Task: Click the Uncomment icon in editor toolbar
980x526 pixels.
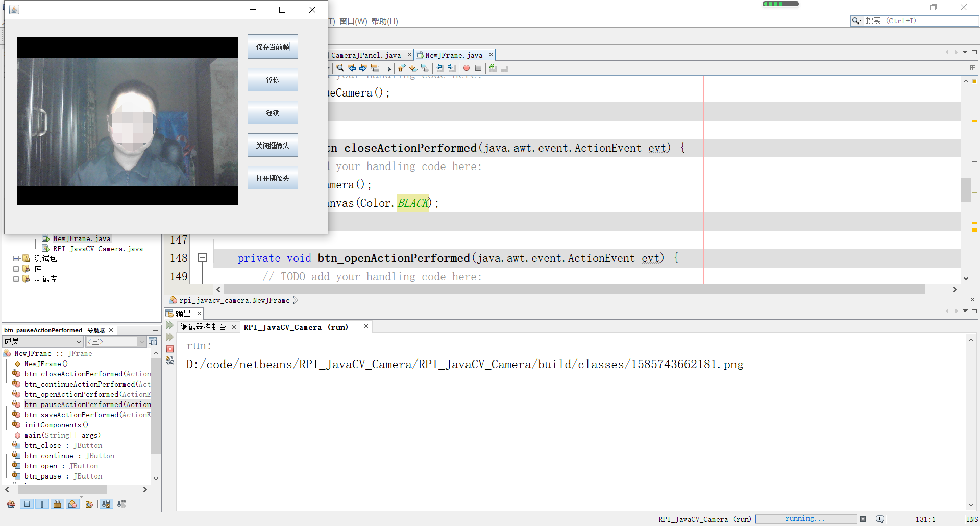Action: [x=505, y=68]
